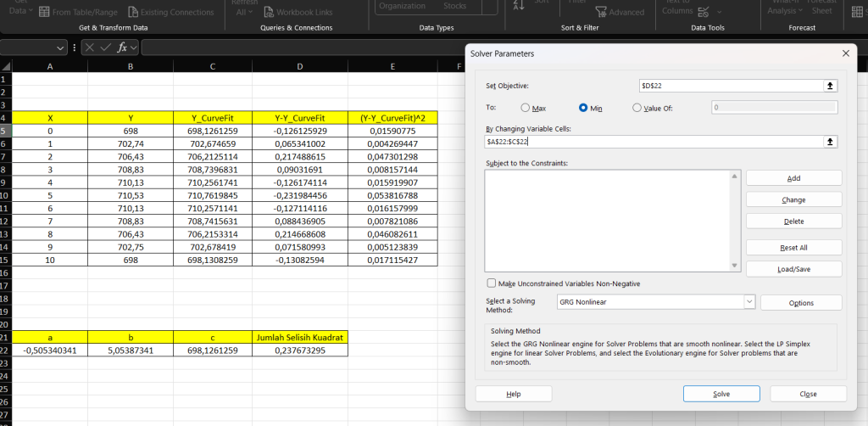868x426 pixels.
Task: Expand the Name Box dropdown arrow
Action: tap(60, 48)
